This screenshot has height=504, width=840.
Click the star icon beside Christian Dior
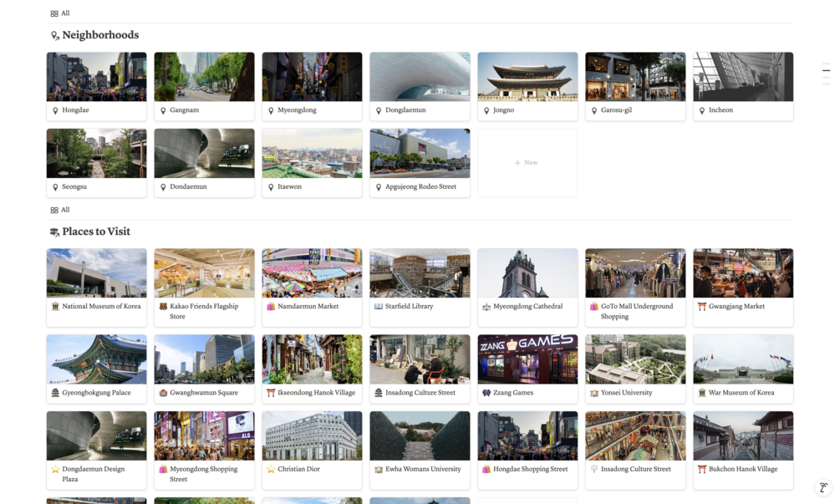pyautogui.click(x=271, y=469)
